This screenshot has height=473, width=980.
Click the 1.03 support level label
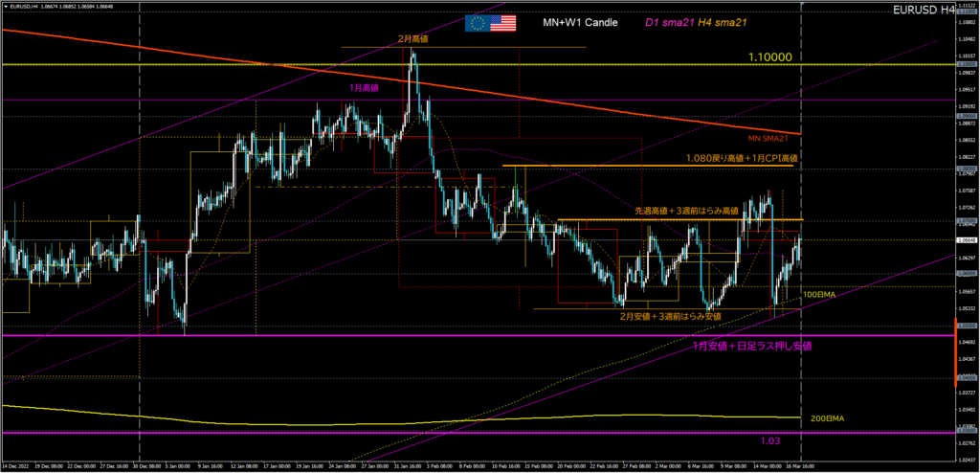click(x=773, y=440)
